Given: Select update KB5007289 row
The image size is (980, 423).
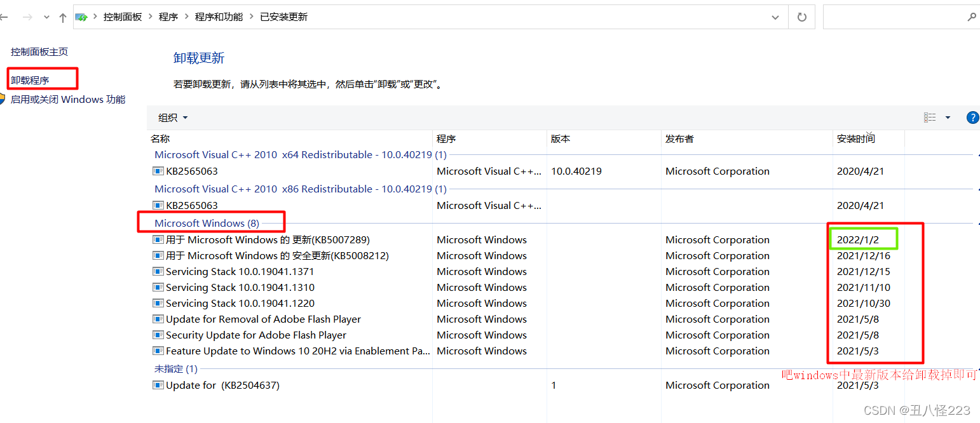Looking at the screenshot, I should 268,239.
